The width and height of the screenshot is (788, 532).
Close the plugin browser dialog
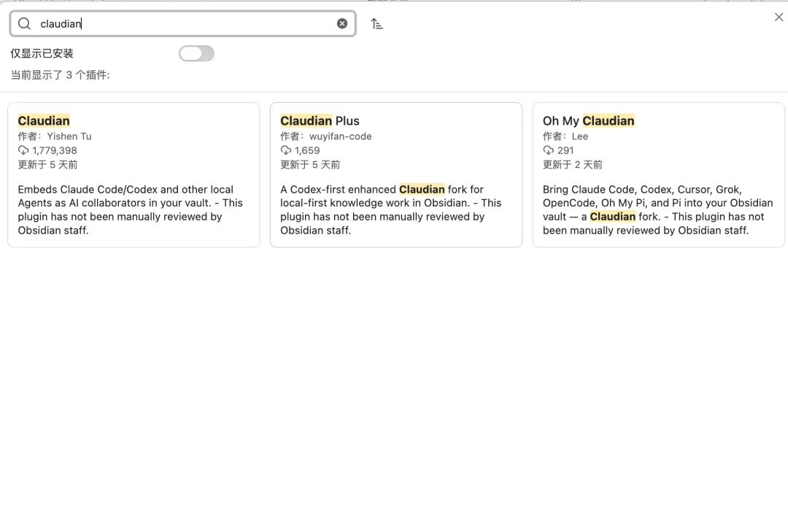click(x=779, y=17)
